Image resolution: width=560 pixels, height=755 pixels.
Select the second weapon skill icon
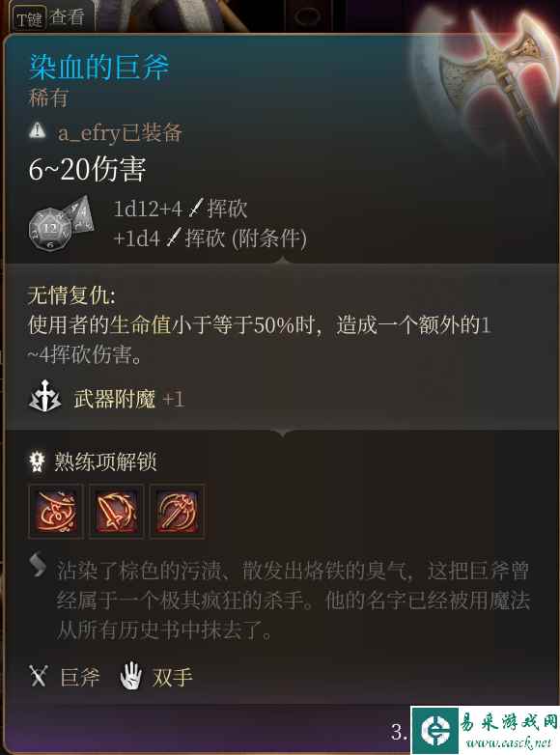(116, 511)
